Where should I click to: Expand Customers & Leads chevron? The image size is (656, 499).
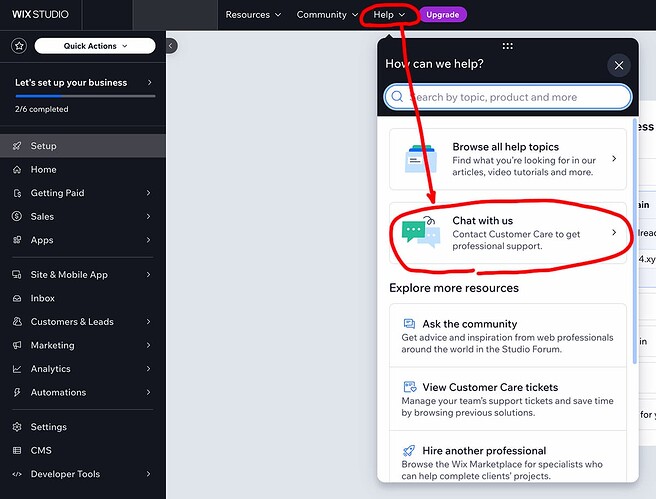click(149, 322)
